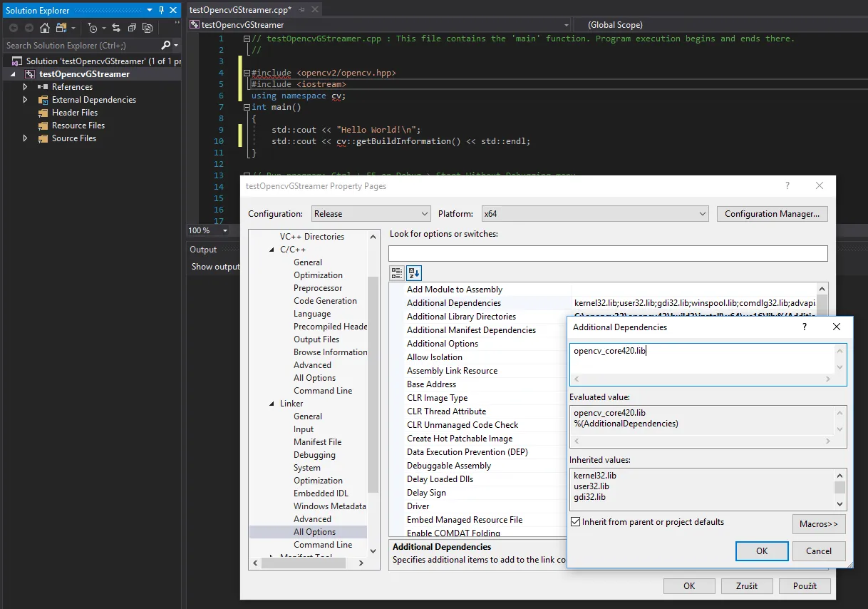Click the Alphabetical sort icon in property grid
This screenshot has height=609, width=868.
413,272
